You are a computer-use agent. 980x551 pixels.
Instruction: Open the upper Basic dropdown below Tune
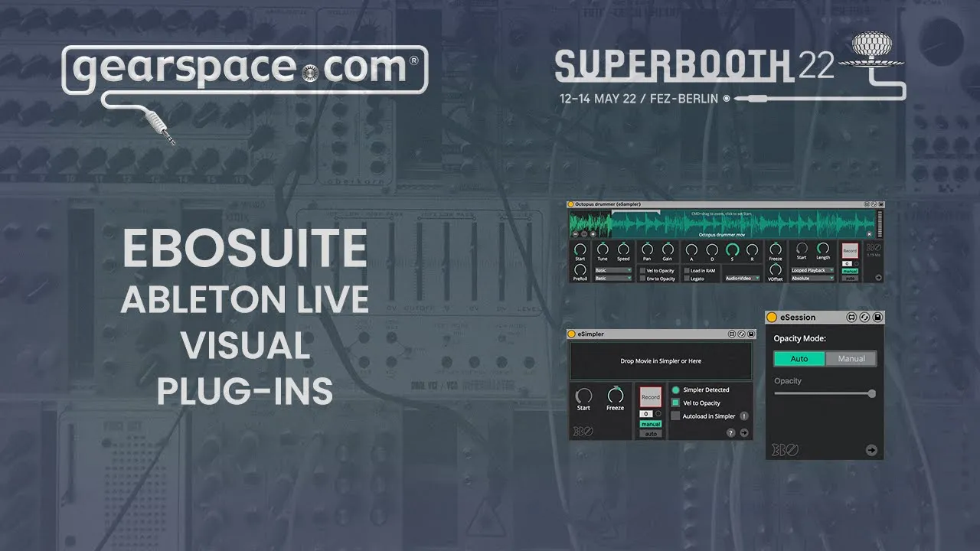[x=613, y=270]
